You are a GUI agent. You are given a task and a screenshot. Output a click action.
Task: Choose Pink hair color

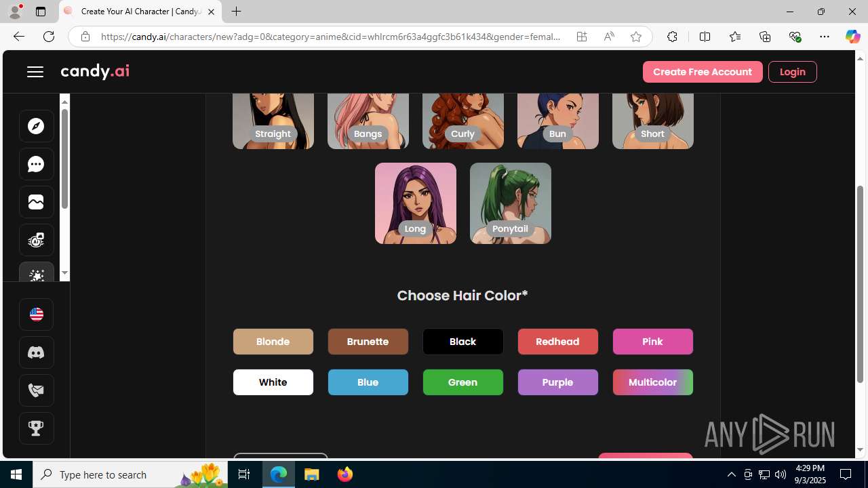653,342
